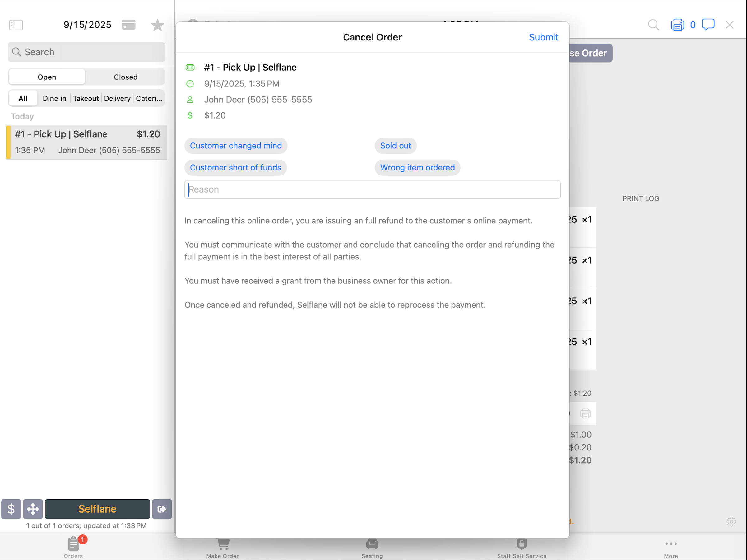Pick the 'Sold out' reason chip
The width and height of the screenshot is (747, 560).
[x=395, y=146]
